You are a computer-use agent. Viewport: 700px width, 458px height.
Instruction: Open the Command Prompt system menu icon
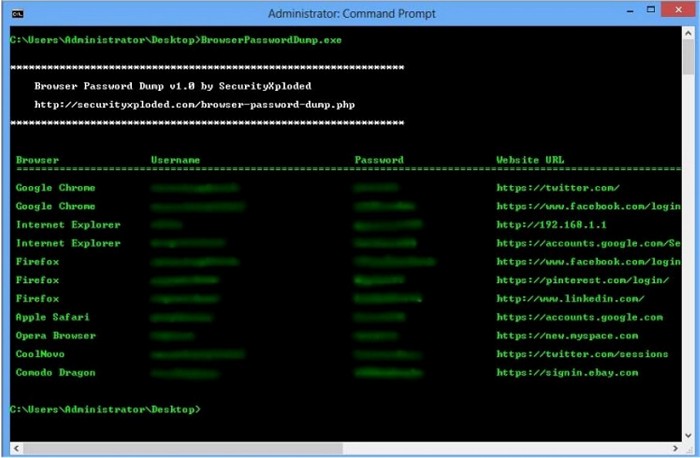(x=17, y=13)
